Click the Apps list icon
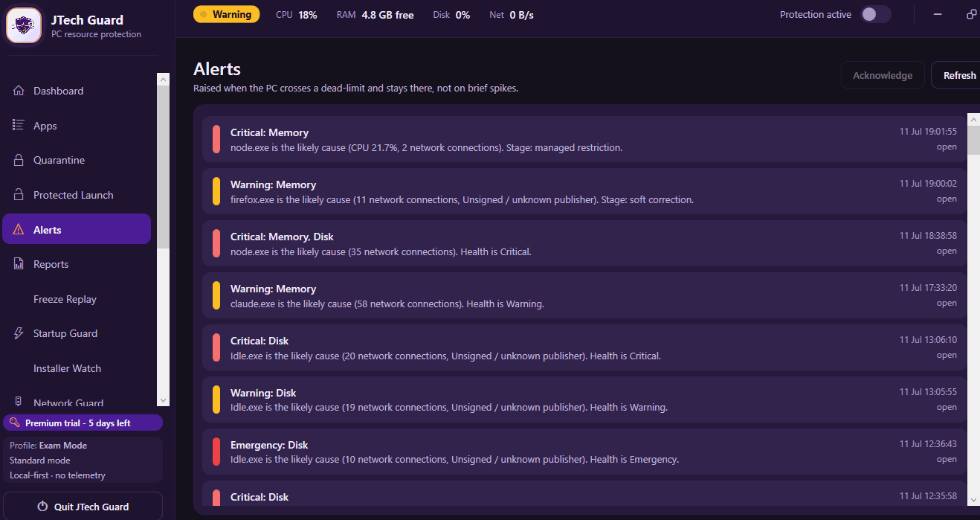This screenshot has width=980, height=520. 19,125
